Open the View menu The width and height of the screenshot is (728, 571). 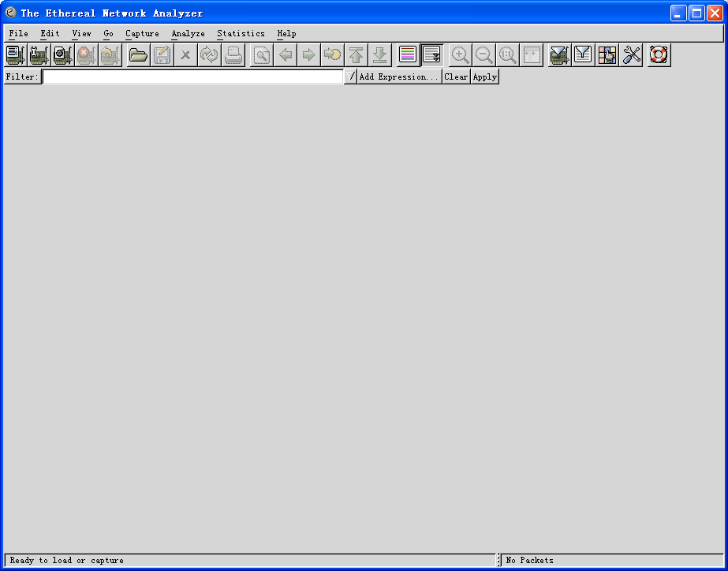click(x=81, y=33)
